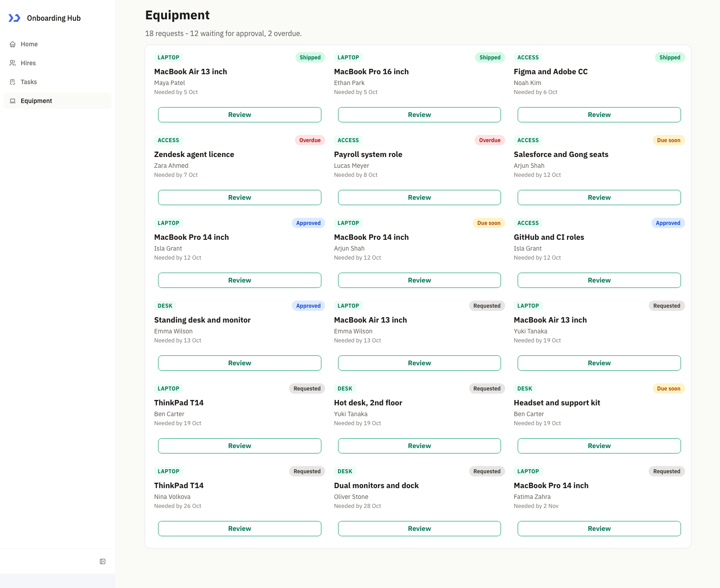Image resolution: width=720 pixels, height=588 pixels.
Task: Review Isla Grant's MacBook Pro 14 inch
Action: (239, 280)
